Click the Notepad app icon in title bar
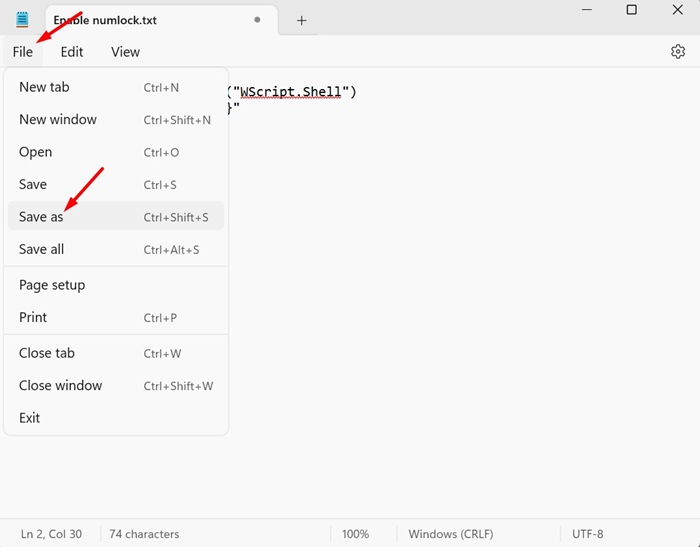700x547 pixels. (22, 20)
